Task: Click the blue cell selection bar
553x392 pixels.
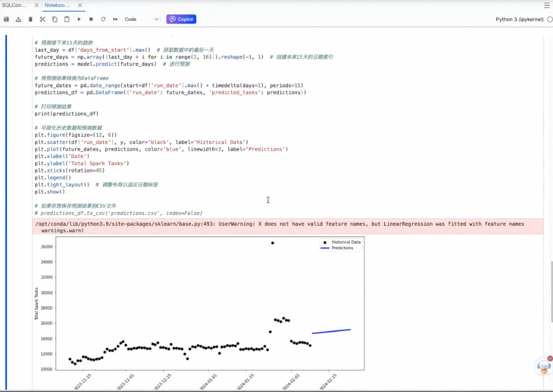Action: [6, 213]
